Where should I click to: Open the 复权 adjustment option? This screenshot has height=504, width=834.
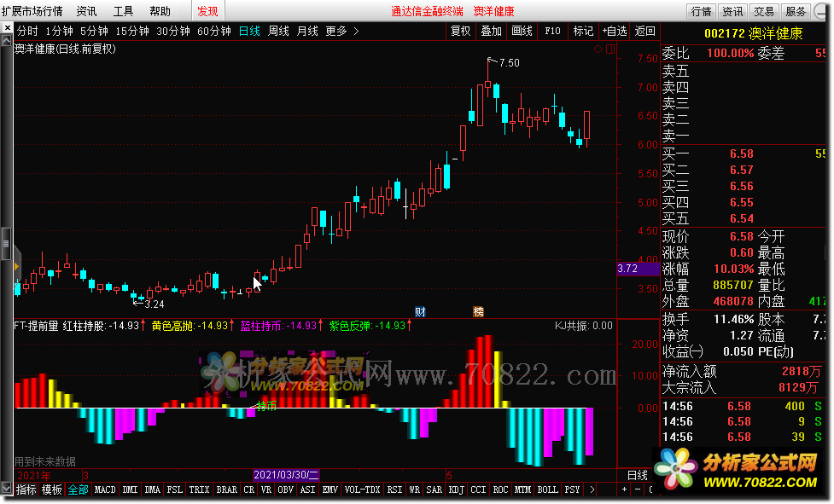(461, 32)
